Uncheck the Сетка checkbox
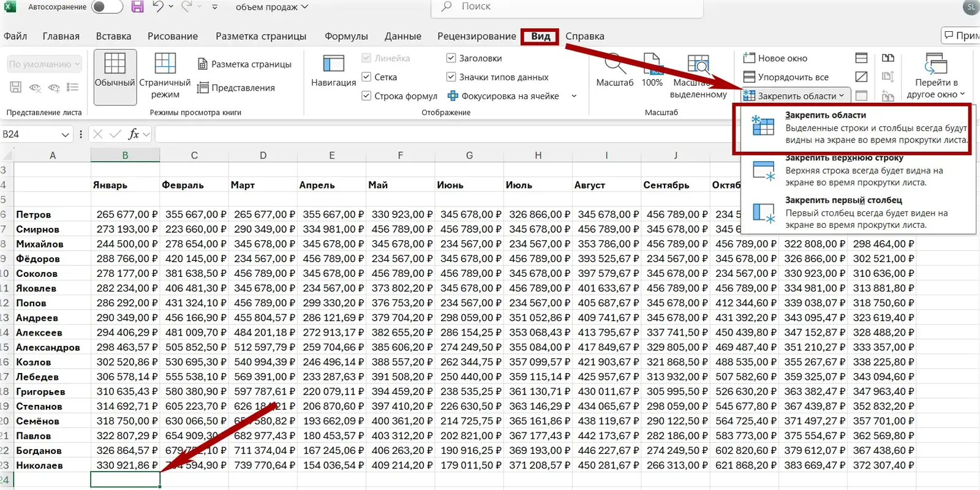This screenshot has height=490, width=980. [x=366, y=77]
